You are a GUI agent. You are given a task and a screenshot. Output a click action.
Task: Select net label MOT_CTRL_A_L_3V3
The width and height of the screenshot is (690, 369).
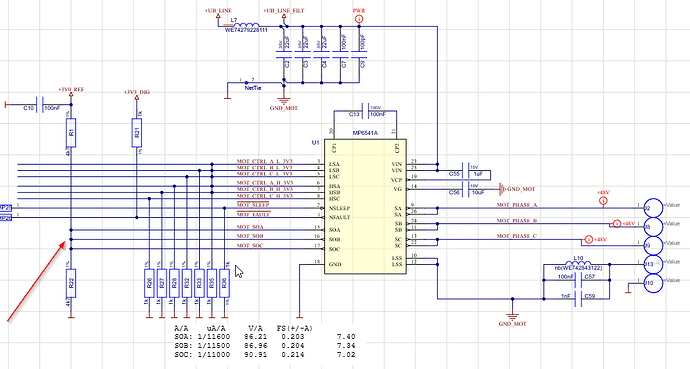click(264, 161)
